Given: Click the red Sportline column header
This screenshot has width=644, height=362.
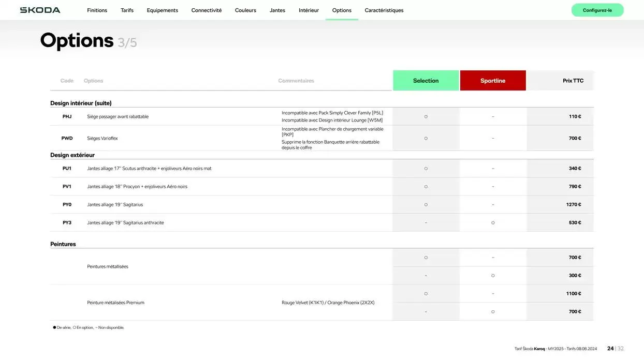Looking at the screenshot, I should 492,81.
